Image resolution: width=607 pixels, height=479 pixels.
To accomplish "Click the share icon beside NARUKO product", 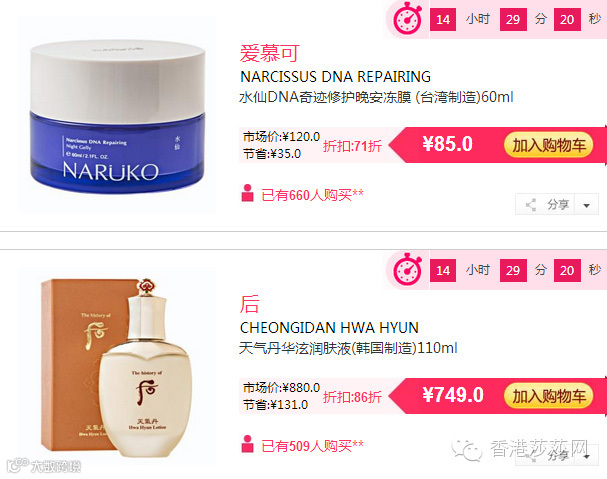I will (531, 204).
